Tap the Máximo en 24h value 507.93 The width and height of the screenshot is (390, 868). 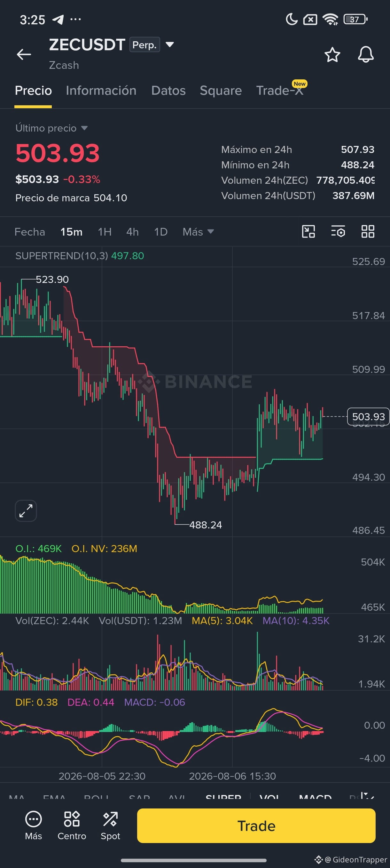[x=358, y=149]
